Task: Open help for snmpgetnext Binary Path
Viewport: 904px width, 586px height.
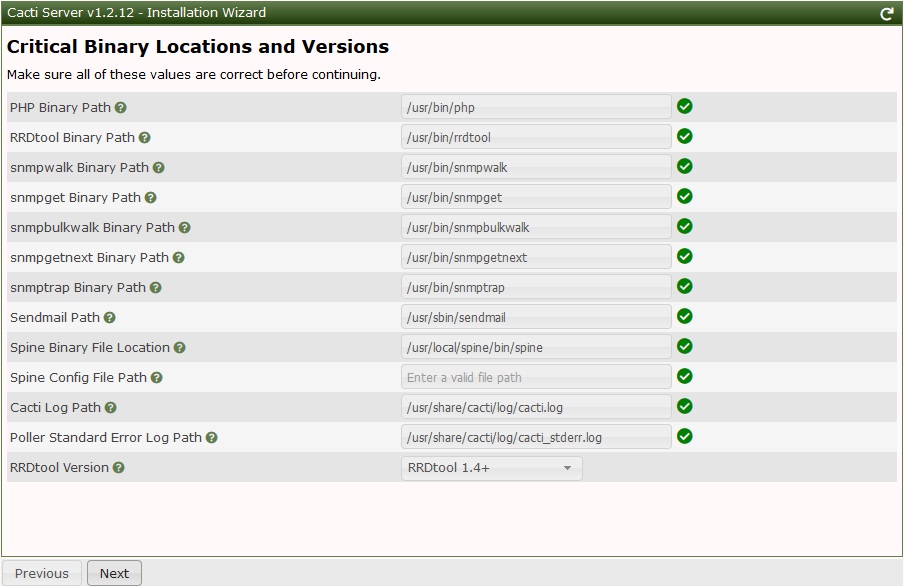Action: click(x=179, y=258)
